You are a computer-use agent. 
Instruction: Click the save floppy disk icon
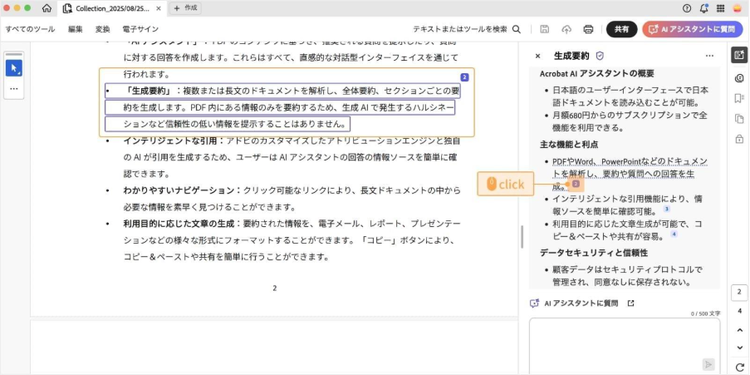[544, 29]
